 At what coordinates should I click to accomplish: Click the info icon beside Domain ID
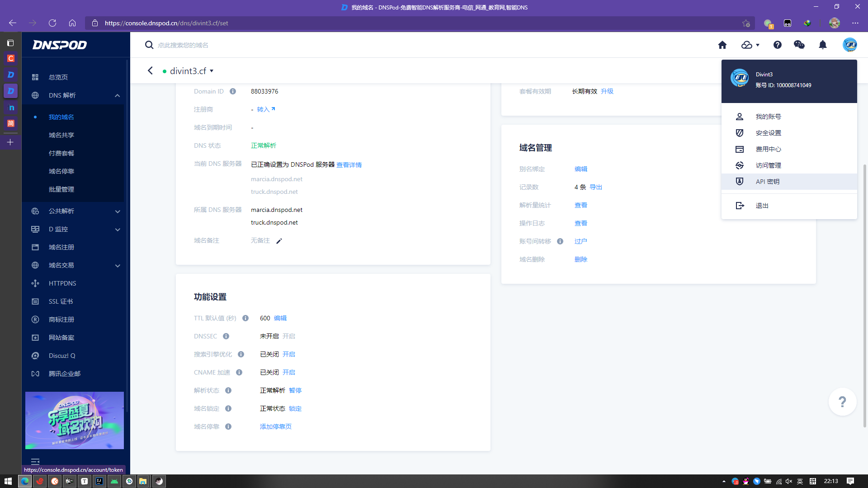[x=233, y=91]
